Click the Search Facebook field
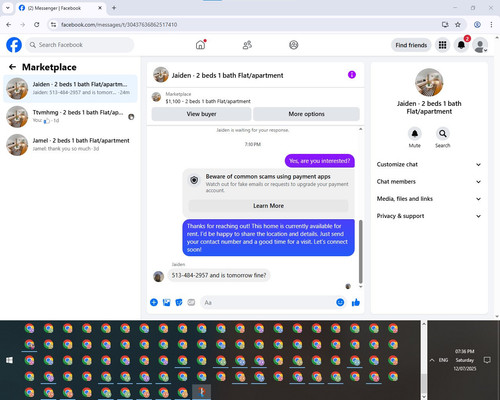This screenshot has height=400, width=500. coord(80,45)
